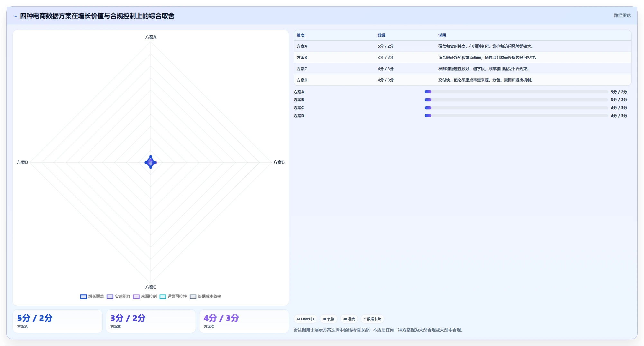644x346 pixels.
Task: Click the 方案A radar axis label
Action: [151, 37]
